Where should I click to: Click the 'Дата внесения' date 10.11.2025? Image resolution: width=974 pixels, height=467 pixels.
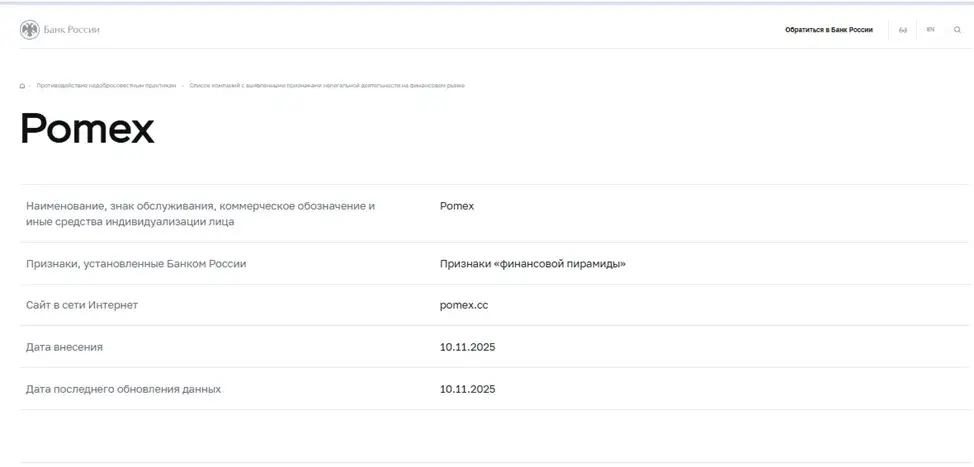pos(467,347)
